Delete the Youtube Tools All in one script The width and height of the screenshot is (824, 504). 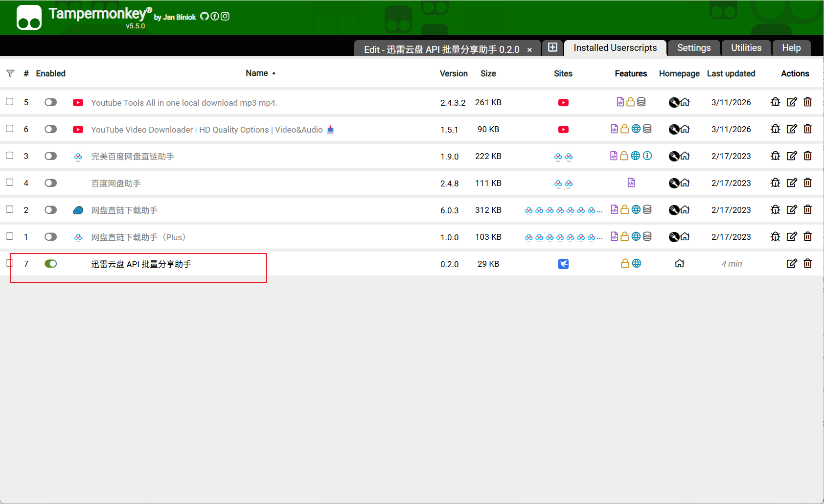click(808, 102)
